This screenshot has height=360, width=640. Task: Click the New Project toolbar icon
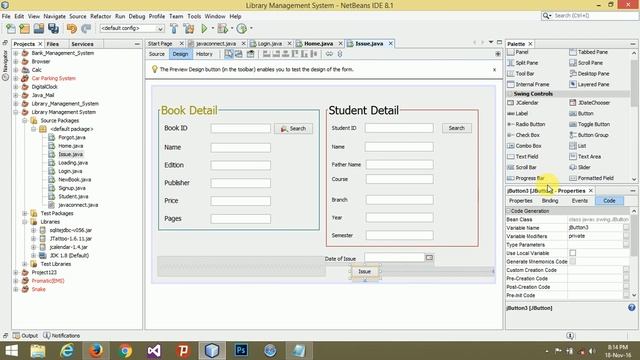[x=24, y=29]
